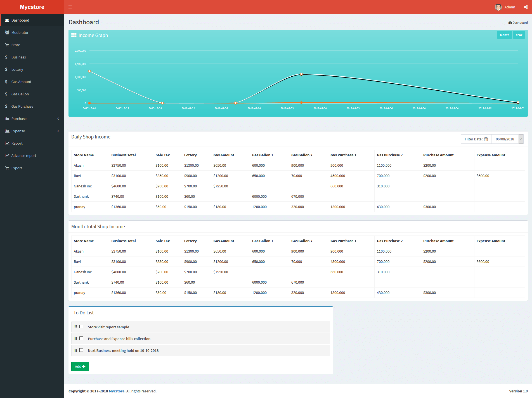
Task: Open the filter date dropdown arrow
Action: (521, 139)
